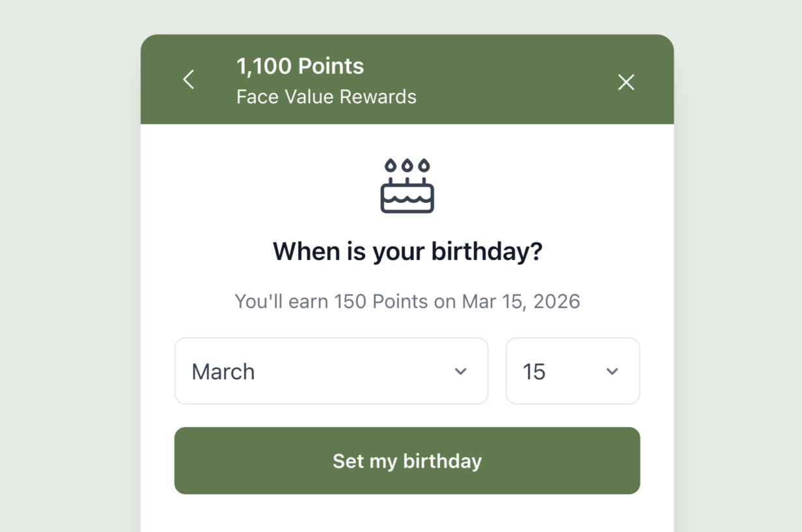Open the day selector showing 15
The width and height of the screenshot is (802, 532).
[572, 371]
